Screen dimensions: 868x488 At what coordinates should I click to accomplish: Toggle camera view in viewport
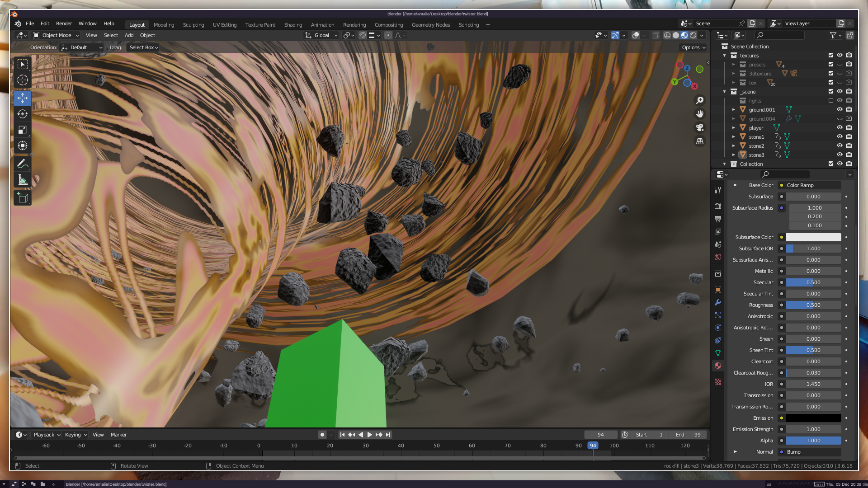[x=700, y=127]
